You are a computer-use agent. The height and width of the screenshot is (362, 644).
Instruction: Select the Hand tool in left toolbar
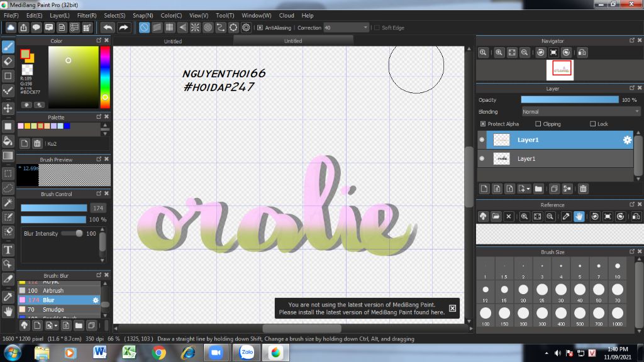pos(8,312)
